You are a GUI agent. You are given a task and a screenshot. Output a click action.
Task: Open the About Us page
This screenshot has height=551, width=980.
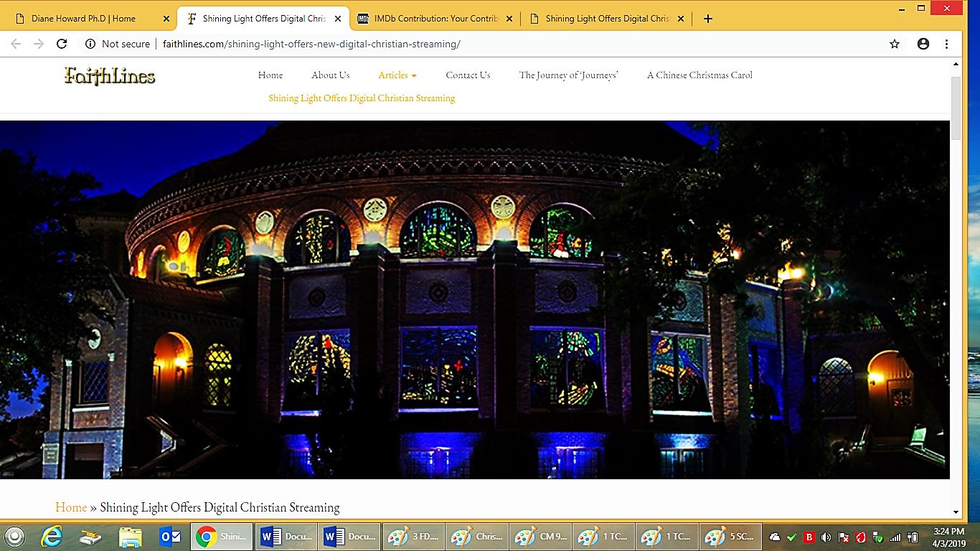330,75
